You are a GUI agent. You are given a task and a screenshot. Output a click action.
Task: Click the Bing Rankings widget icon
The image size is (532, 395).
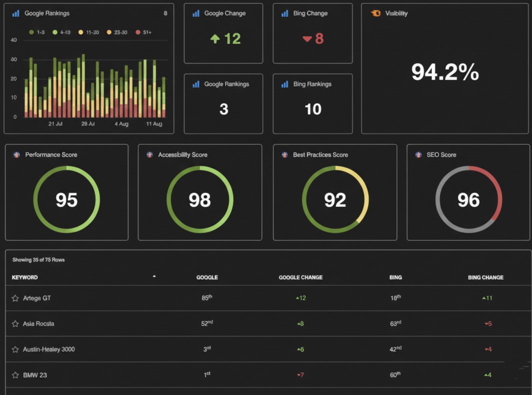285,84
